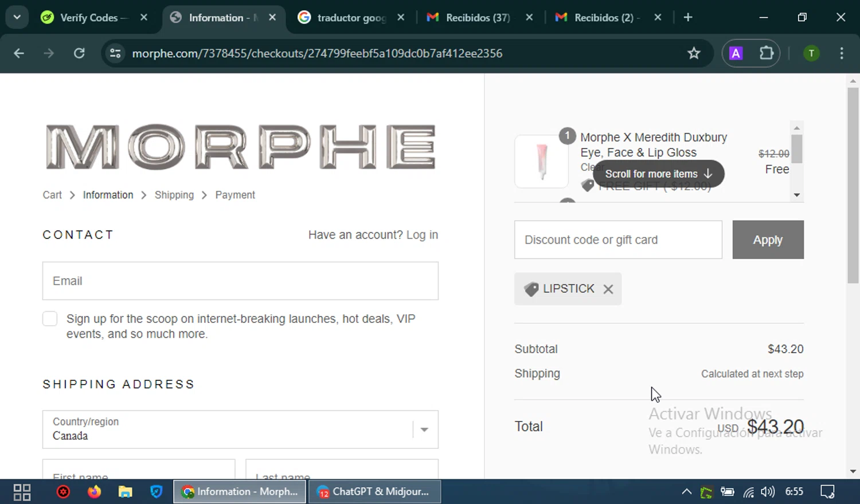Click the green system tray icon
Screen dimensions: 860x504
(706, 492)
